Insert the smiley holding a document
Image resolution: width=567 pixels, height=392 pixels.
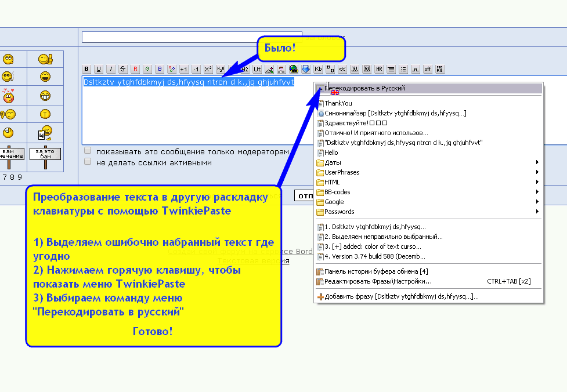pos(45,133)
